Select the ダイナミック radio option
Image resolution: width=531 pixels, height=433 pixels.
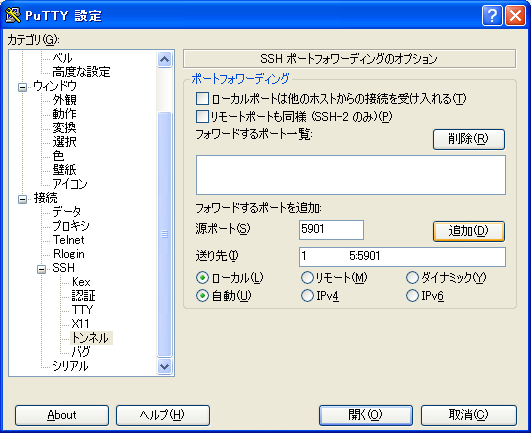tap(412, 278)
